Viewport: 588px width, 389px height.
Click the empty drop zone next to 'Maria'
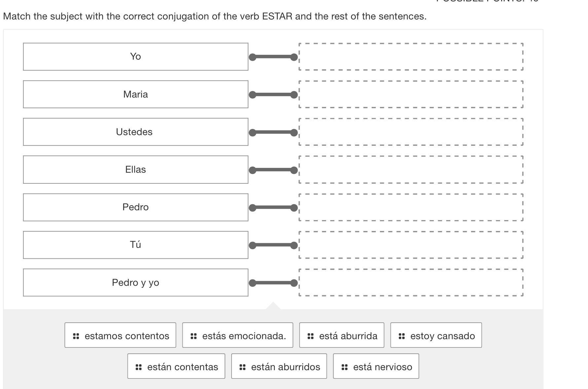411,94
